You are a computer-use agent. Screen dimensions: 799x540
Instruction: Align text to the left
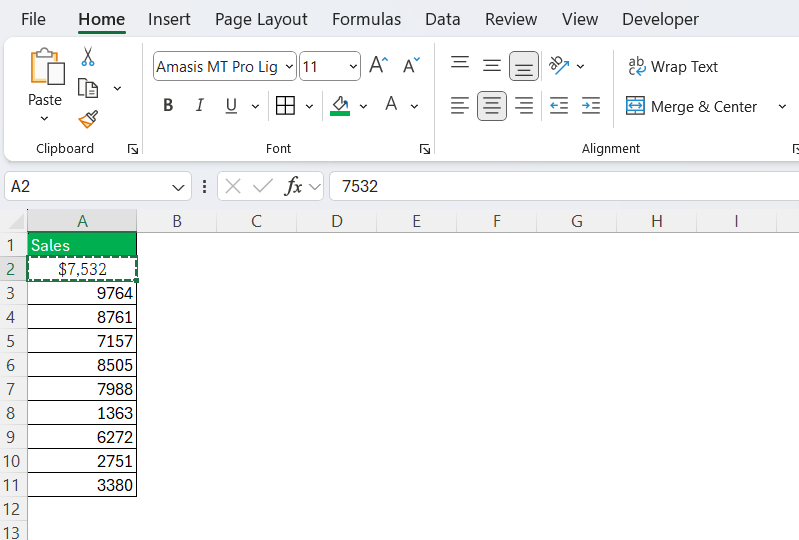[x=460, y=105]
